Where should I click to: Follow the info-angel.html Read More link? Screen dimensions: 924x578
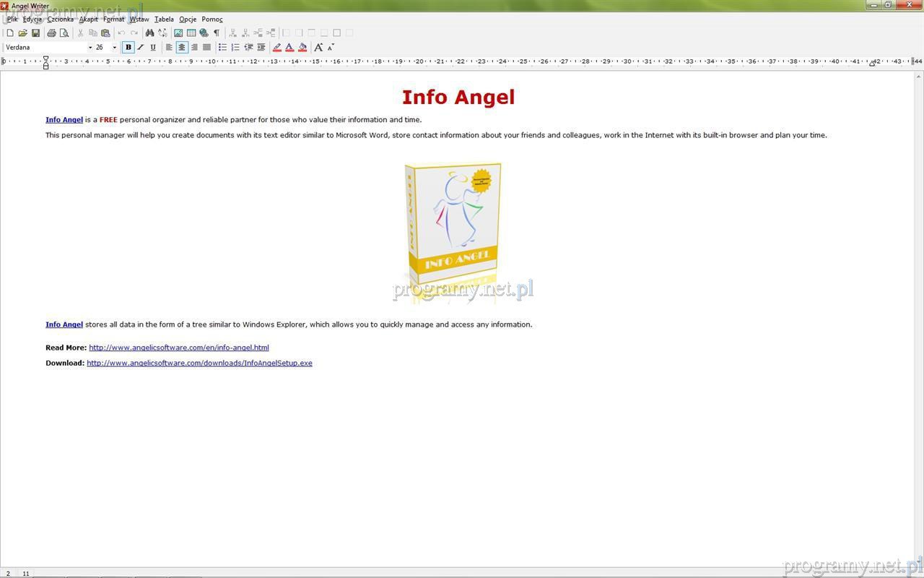point(178,348)
